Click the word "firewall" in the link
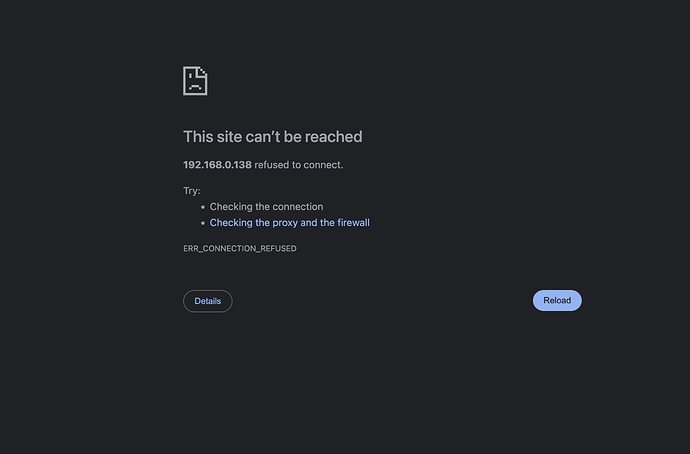 pos(353,223)
